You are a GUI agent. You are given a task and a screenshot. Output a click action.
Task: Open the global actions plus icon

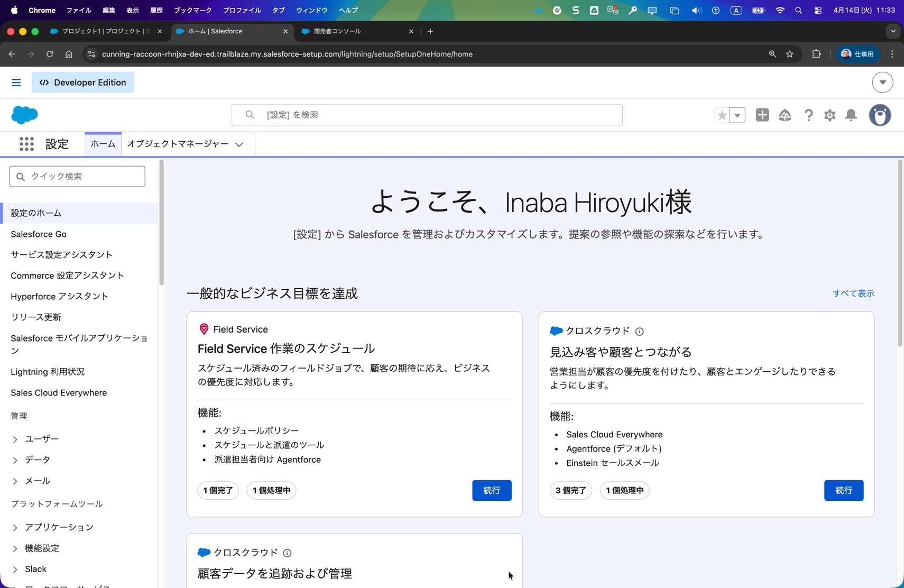(762, 115)
